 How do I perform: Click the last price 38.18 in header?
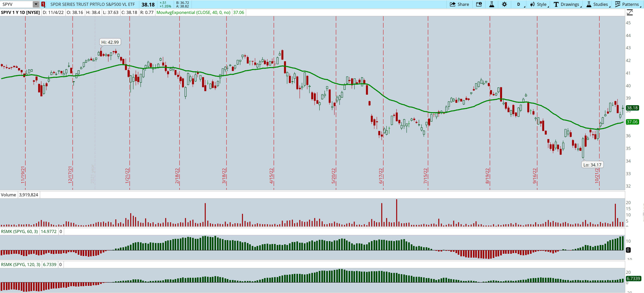tap(148, 5)
